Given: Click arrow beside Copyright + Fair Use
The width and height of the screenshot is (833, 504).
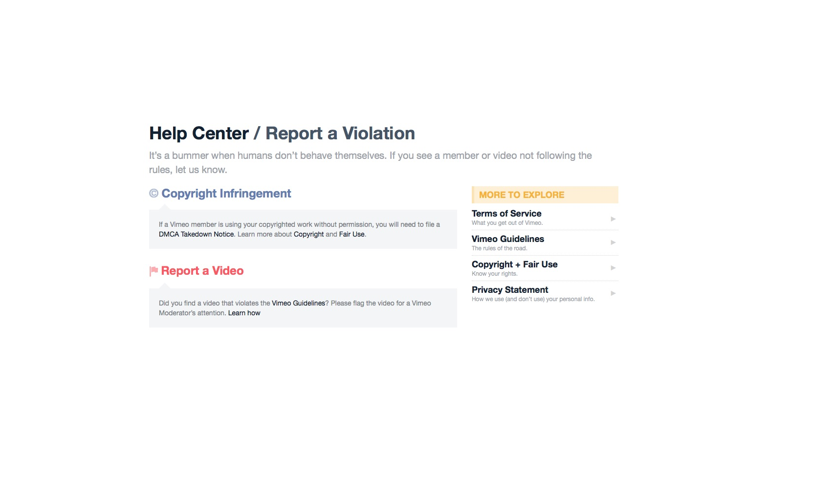Looking at the screenshot, I should [x=613, y=268].
